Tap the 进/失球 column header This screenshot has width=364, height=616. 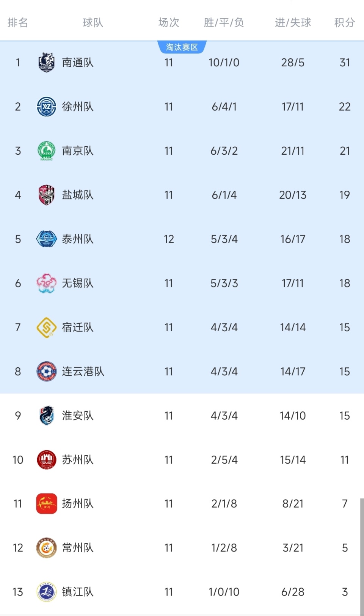click(293, 23)
